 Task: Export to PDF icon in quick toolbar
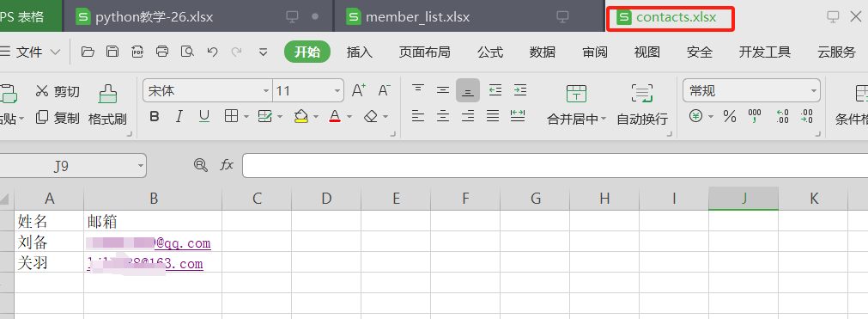(x=137, y=52)
